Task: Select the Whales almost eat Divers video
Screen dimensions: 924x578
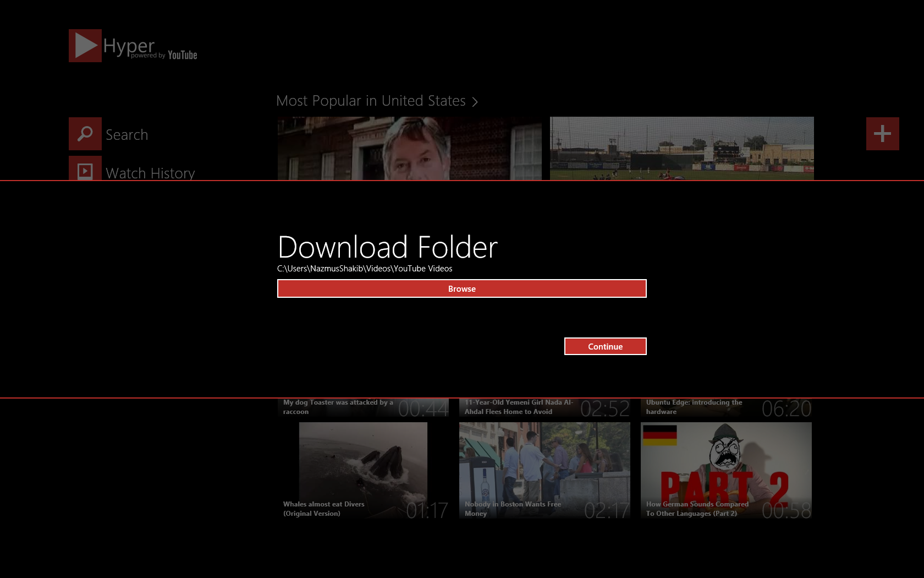Action: tap(363, 470)
